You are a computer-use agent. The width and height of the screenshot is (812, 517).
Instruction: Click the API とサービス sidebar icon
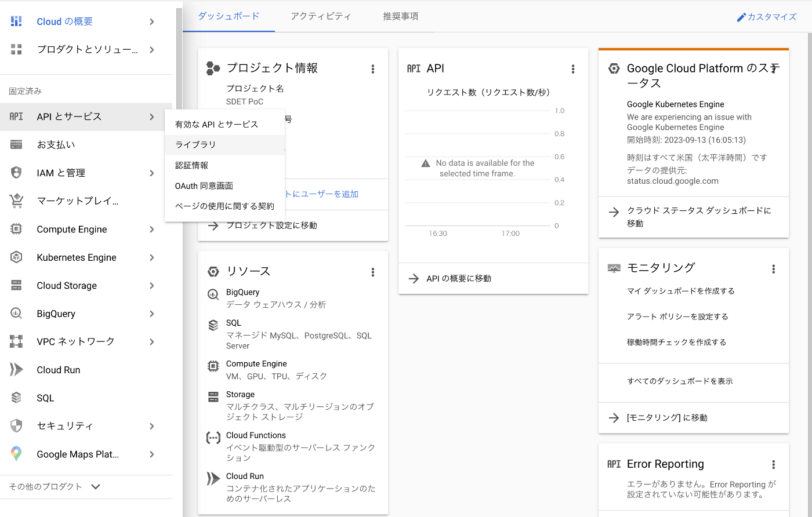(16, 116)
